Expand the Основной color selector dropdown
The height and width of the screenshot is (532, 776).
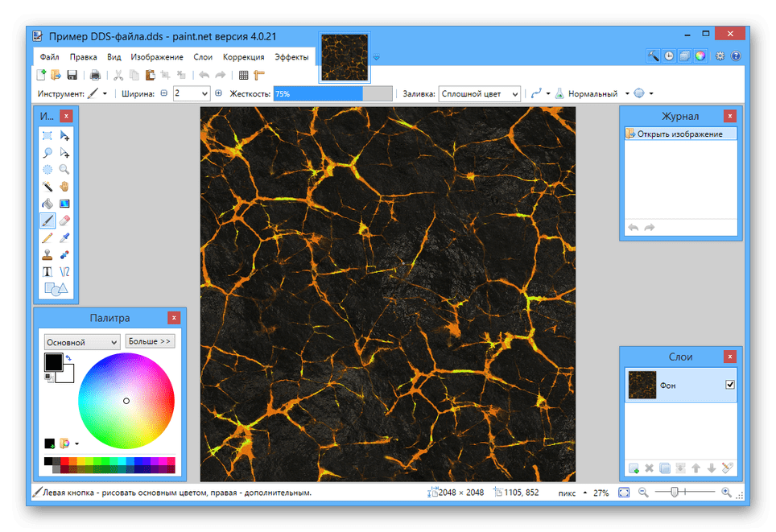[82, 341]
